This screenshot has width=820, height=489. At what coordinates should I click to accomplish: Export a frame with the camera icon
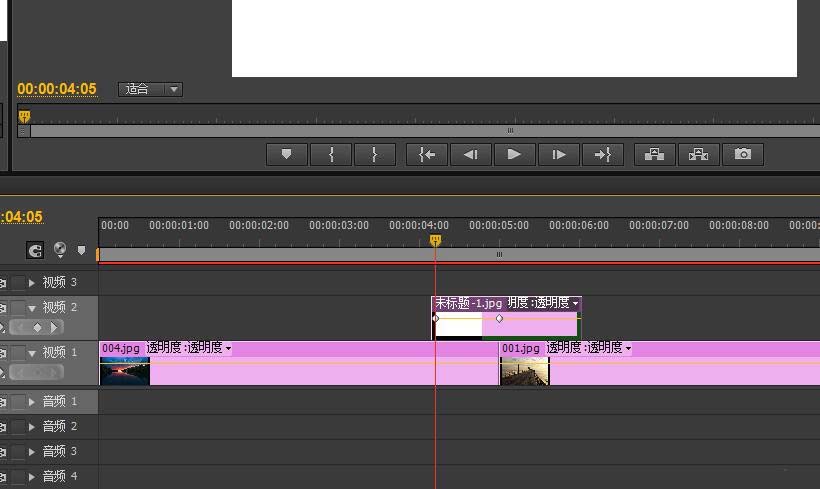(x=743, y=154)
